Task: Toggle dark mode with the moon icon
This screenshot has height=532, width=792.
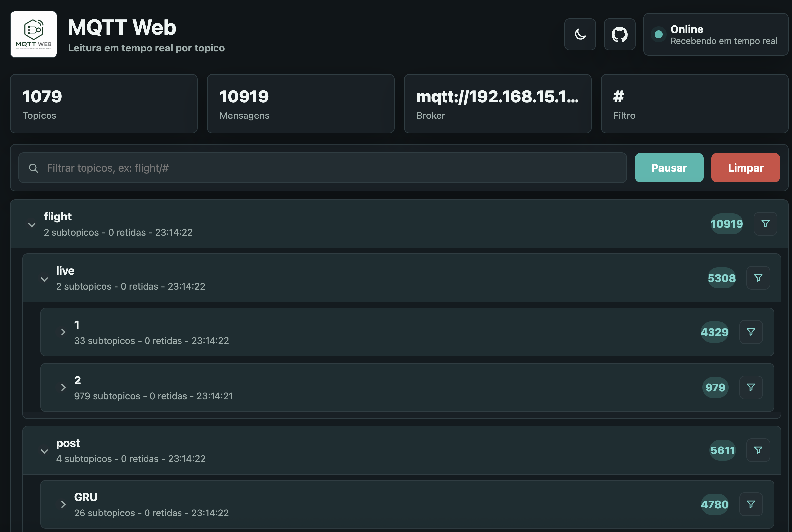Action: tap(580, 34)
